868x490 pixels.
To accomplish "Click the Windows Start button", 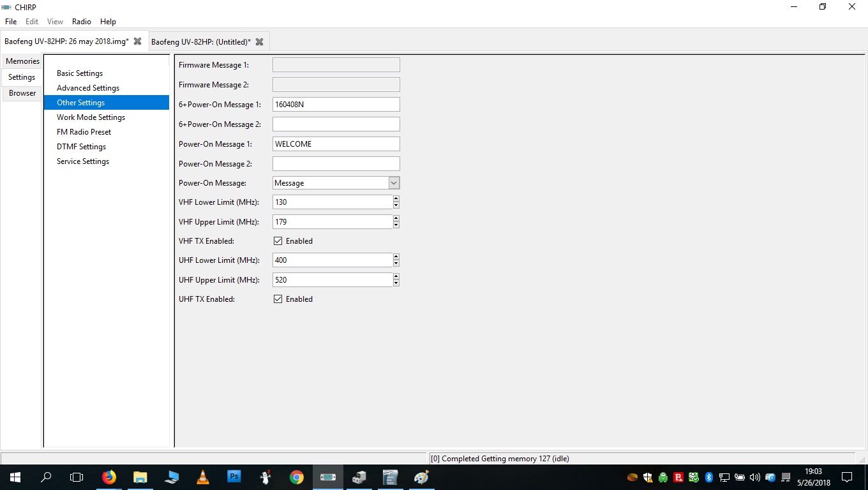I will (15, 477).
